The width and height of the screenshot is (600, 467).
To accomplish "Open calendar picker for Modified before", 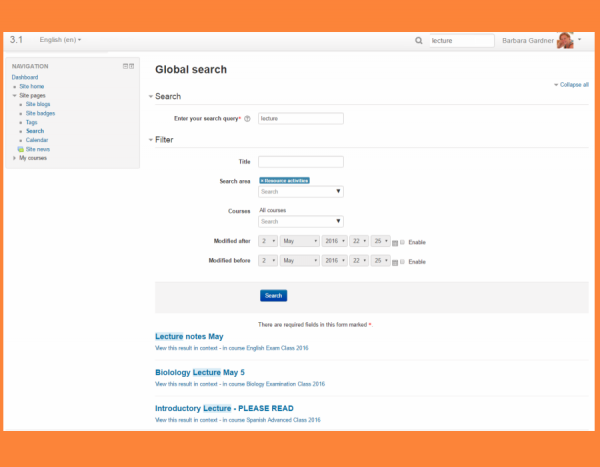I will tap(396, 262).
